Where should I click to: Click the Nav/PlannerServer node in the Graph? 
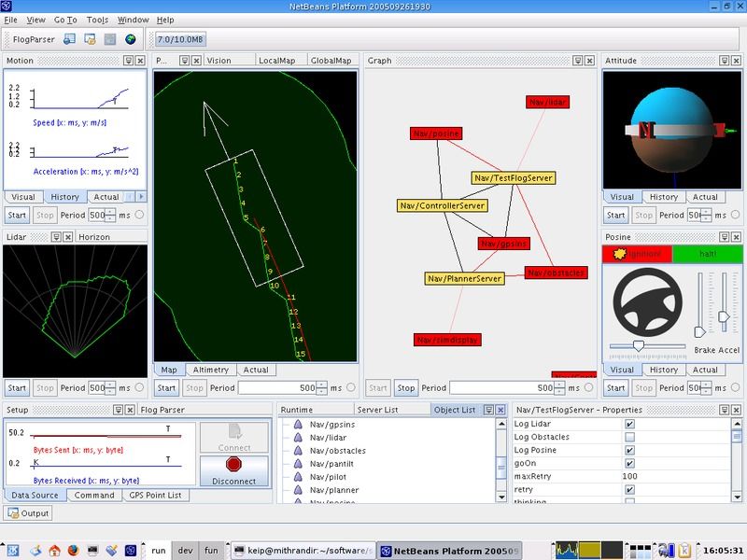pyautogui.click(x=464, y=277)
